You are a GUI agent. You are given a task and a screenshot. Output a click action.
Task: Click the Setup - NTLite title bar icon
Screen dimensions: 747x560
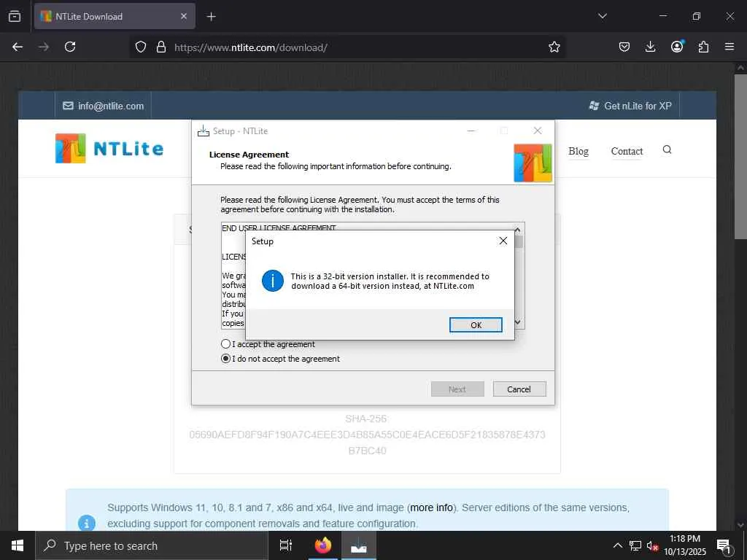pos(204,131)
